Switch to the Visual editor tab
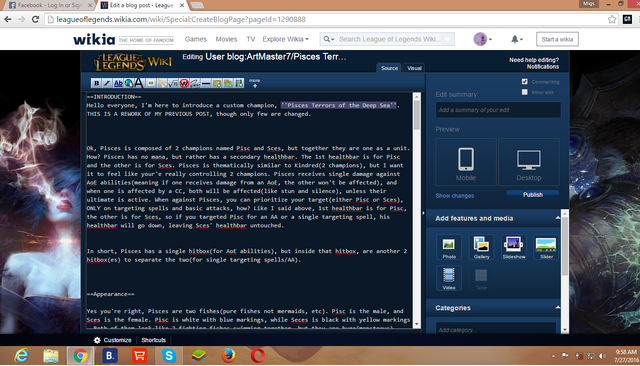Image resolution: width=640 pixels, height=366 pixels. click(x=414, y=68)
